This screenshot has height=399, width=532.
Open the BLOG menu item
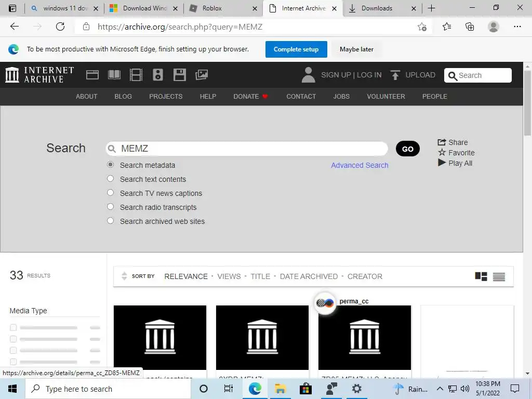[x=123, y=96]
